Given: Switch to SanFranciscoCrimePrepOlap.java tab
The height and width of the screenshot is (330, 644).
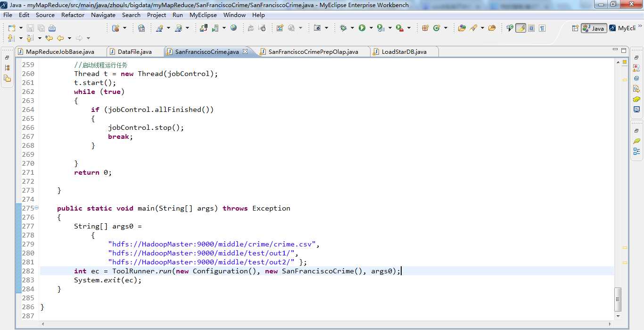Looking at the screenshot, I should [x=313, y=51].
